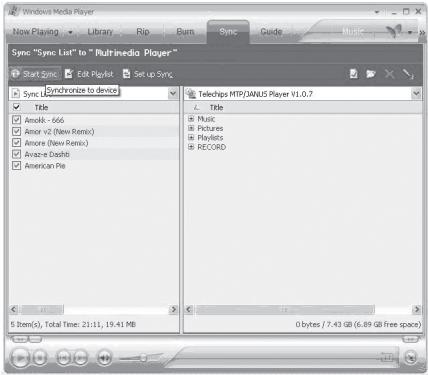The width and height of the screenshot is (428, 375).
Task: Open the Library tab
Action: tap(100, 32)
